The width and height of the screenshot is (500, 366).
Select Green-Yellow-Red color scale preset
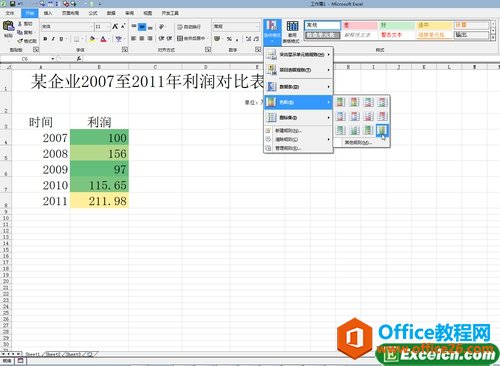pos(340,102)
